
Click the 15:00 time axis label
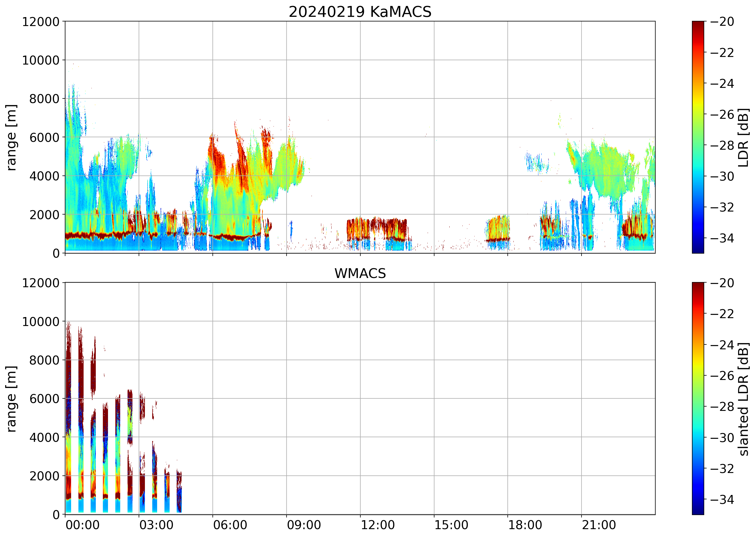(x=451, y=525)
